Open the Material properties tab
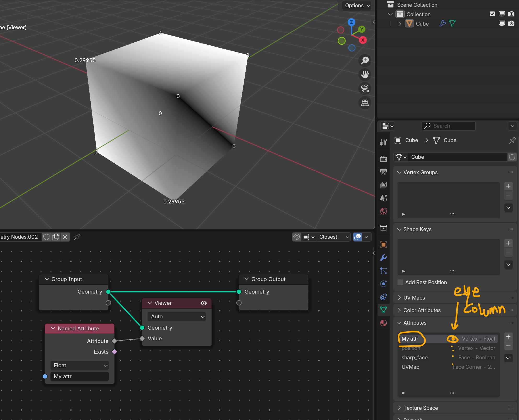This screenshot has height=420, width=519. coord(383,323)
